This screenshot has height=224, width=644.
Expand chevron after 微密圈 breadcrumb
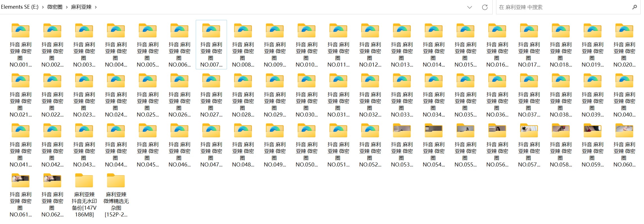click(67, 7)
